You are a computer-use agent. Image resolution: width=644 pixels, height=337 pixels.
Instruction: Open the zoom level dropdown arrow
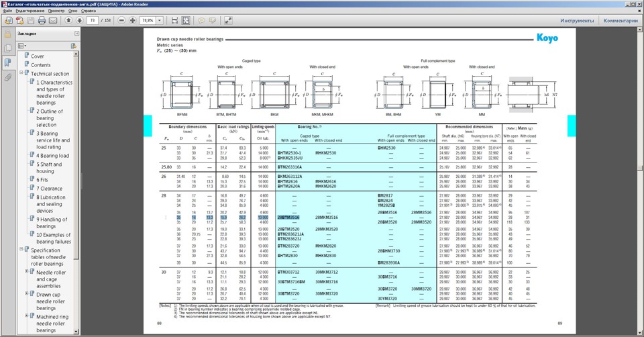coord(160,20)
